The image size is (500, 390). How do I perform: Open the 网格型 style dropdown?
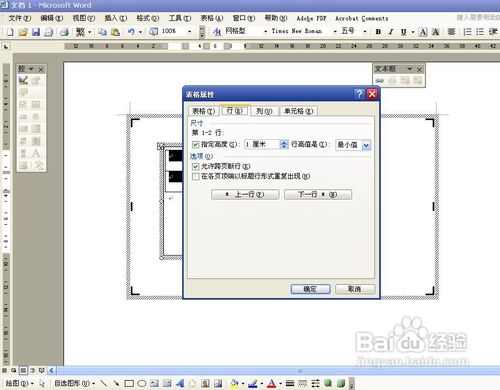pyautogui.click(x=266, y=32)
